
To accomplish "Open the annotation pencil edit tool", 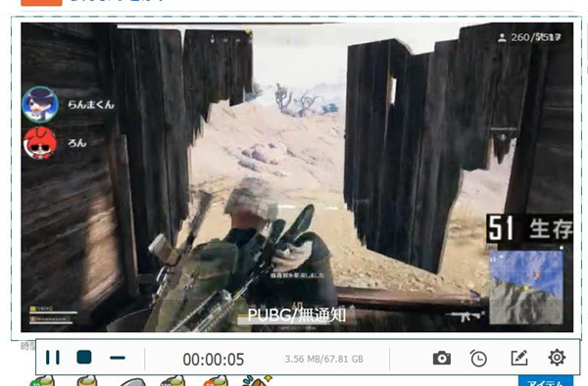I will click(x=519, y=358).
